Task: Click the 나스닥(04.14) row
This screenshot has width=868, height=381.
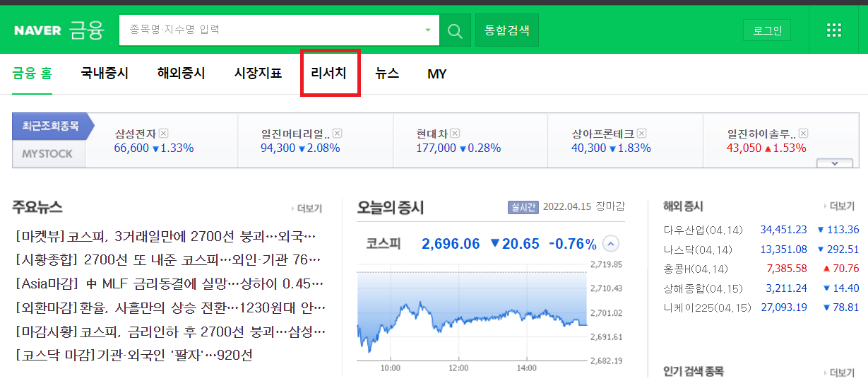Action: pyautogui.click(x=761, y=250)
